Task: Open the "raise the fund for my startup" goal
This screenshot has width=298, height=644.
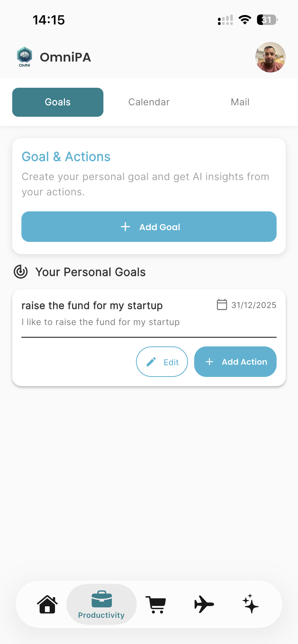Action: pos(92,305)
